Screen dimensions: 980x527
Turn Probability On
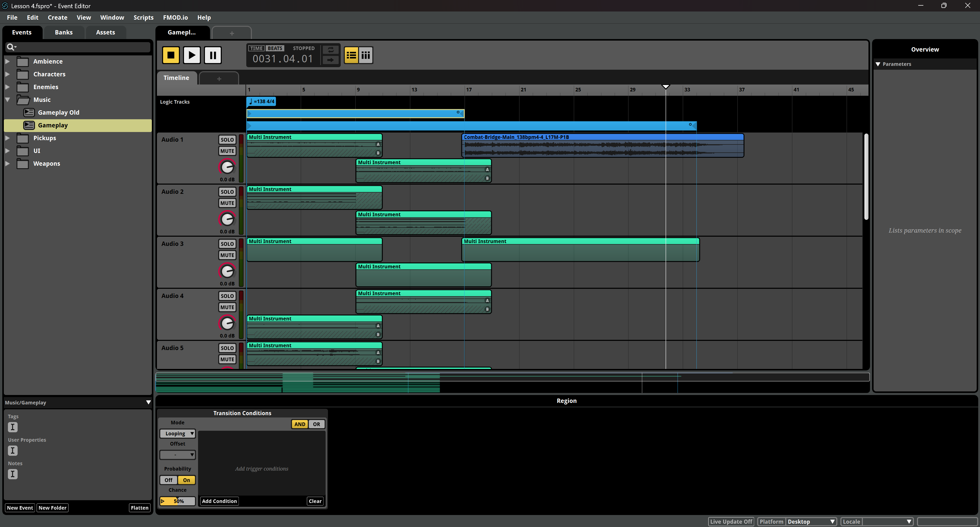click(x=186, y=480)
